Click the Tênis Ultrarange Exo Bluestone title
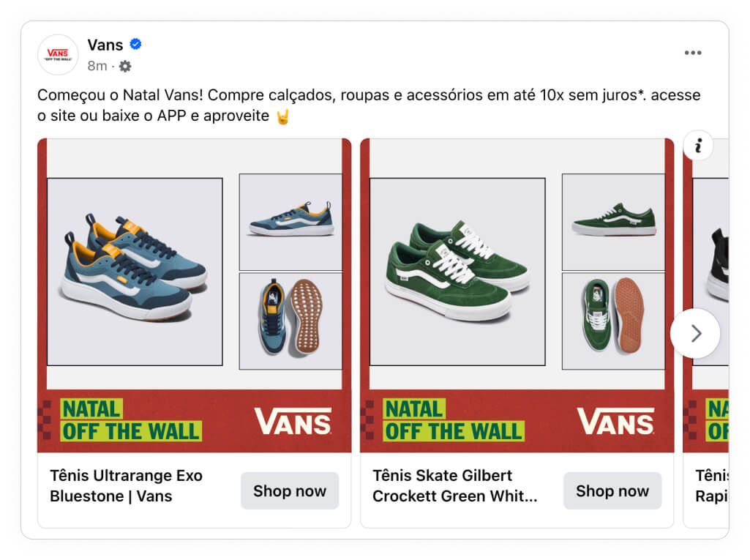Viewport: 750px width, 560px height. 127,486
